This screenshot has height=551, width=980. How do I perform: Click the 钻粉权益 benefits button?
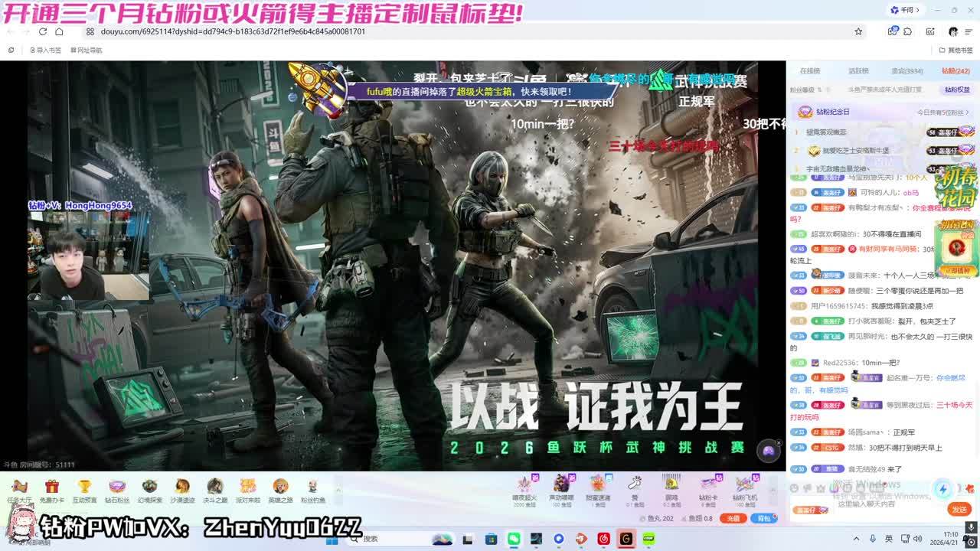(x=957, y=90)
